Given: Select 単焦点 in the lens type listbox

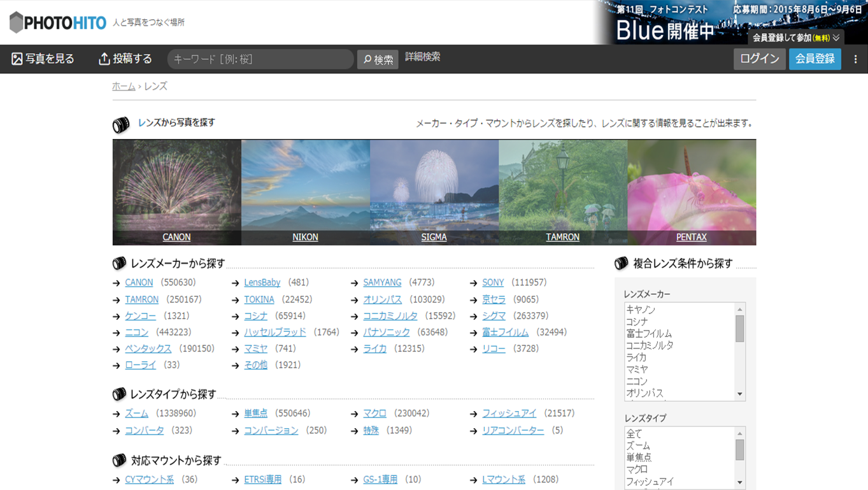Looking at the screenshot, I should coord(638,458).
